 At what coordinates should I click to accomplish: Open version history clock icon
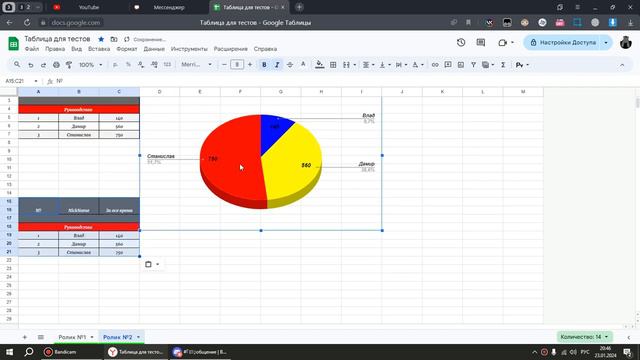click(461, 42)
